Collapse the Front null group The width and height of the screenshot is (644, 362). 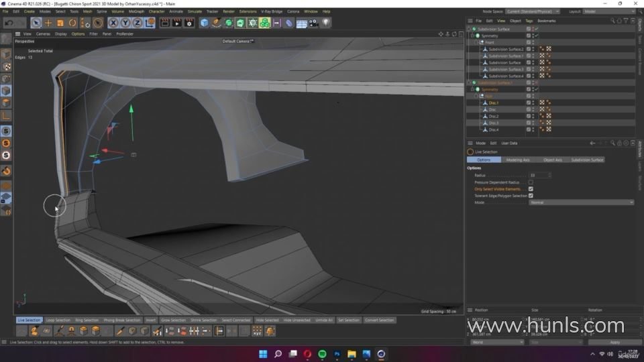click(476, 42)
